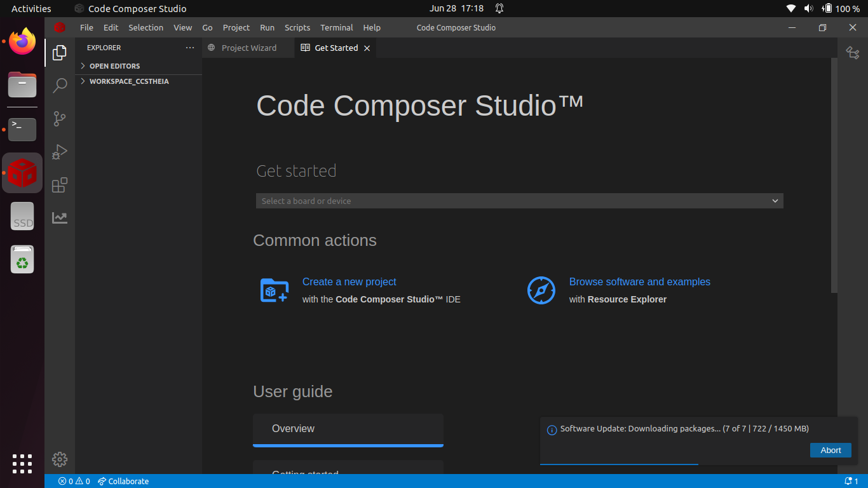Click the Code Composer Studio cube logo in menu bar
This screenshot has height=488, width=868.
pos(60,27)
